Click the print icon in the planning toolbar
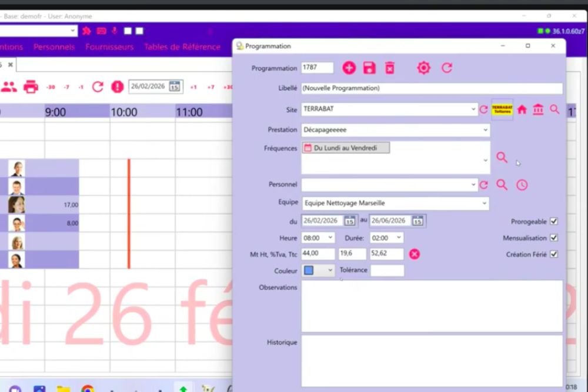Image resolution: width=588 pixels, height=392 pixels. [31, 87]
